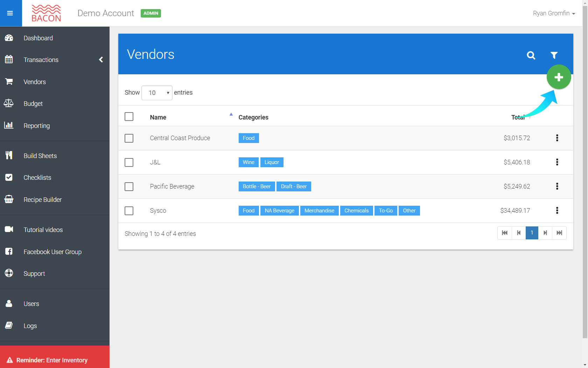The image size is (588, 368).
Task: Click the Transactions calendar icon
Action: [9, 60]
